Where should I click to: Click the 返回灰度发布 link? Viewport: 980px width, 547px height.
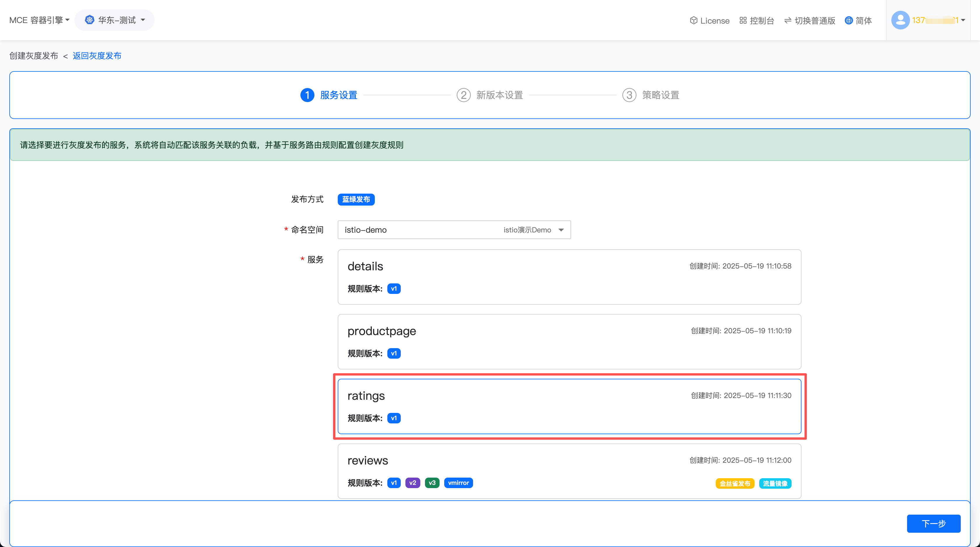point(97,56)
